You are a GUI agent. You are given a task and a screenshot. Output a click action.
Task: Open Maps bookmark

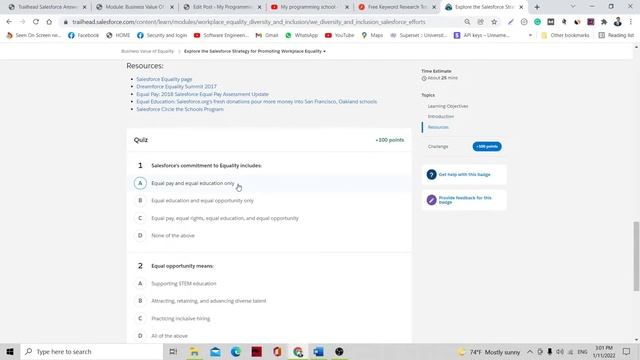(x=372, y=35)
